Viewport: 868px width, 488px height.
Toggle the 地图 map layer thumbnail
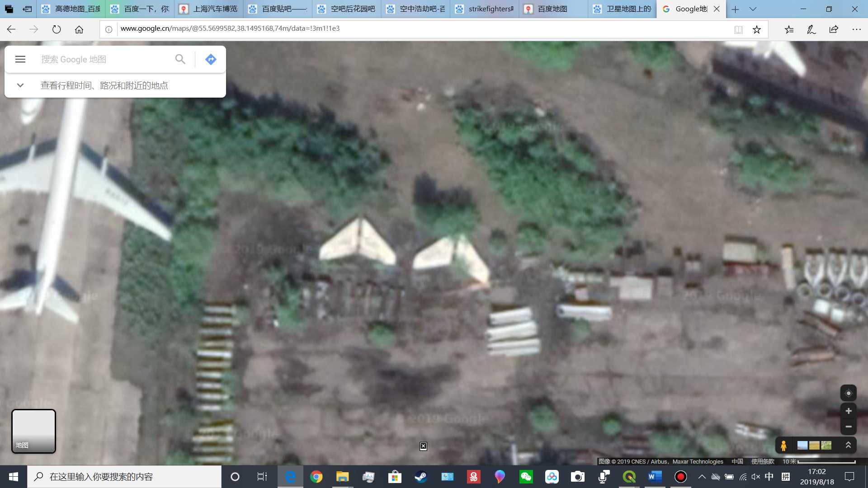[x=33, y=431]
